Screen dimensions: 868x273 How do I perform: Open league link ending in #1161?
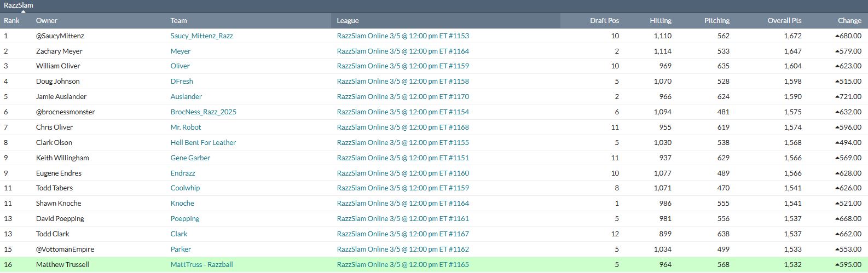(x=403, y=218)
